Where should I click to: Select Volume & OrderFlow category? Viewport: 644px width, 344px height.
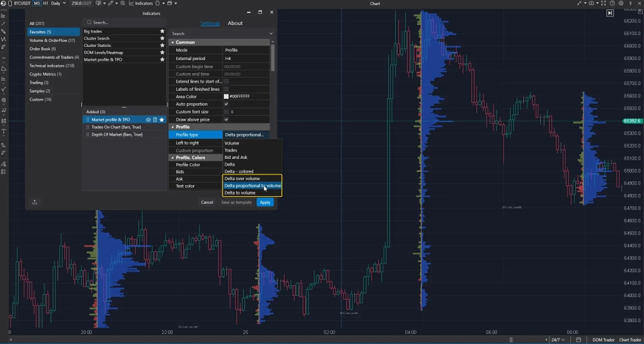[52, 40]
